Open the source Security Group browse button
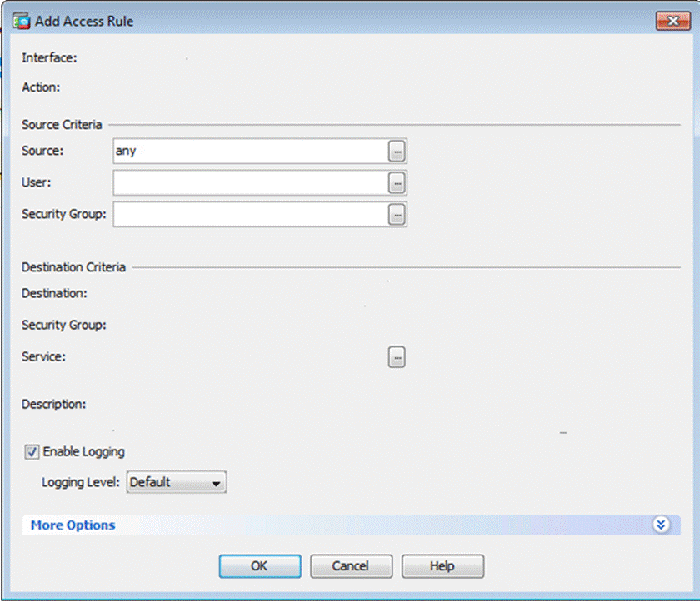Screen dimensions: 700x602 [x=397, y=215]
